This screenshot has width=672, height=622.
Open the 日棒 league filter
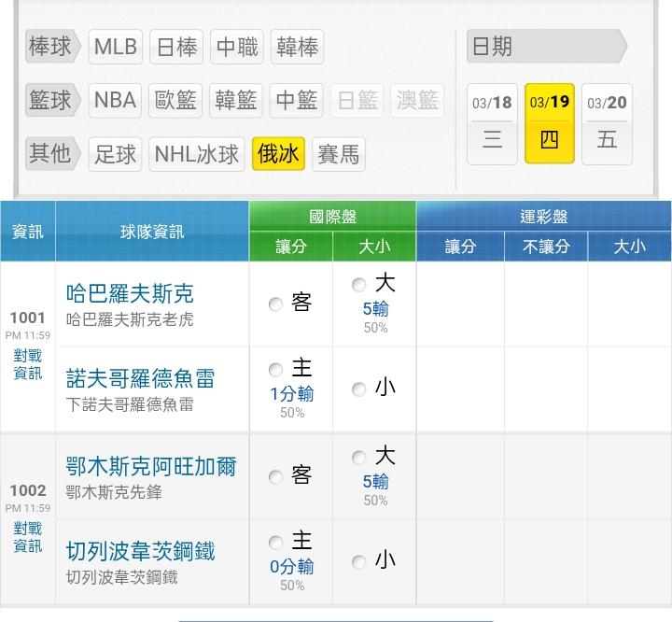click(x=176, y=47)
